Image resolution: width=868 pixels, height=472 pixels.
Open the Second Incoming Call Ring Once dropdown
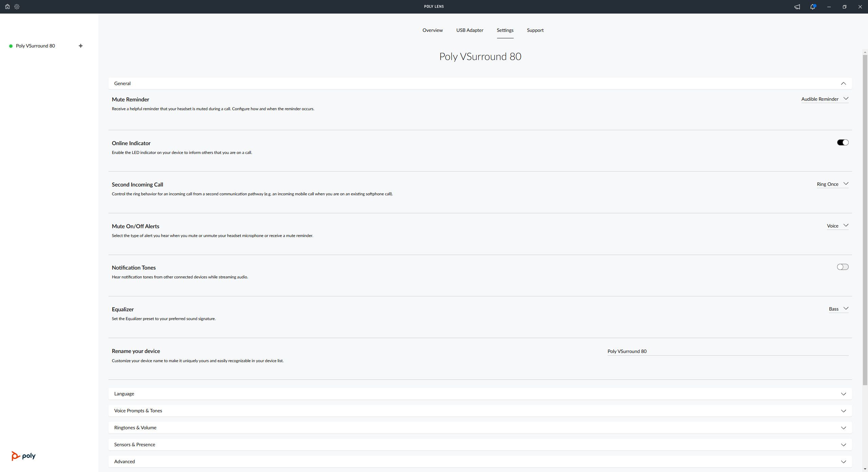tap(832, 184)
